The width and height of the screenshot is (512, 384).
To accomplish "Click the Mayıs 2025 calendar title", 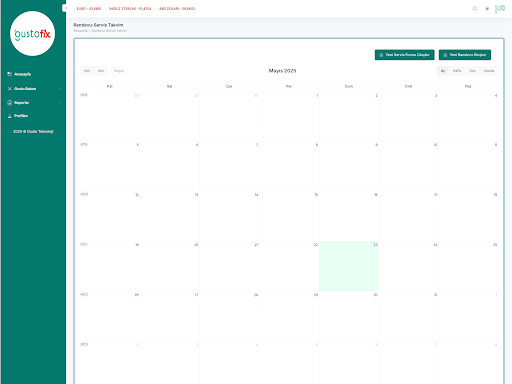I will coord(282,71).
